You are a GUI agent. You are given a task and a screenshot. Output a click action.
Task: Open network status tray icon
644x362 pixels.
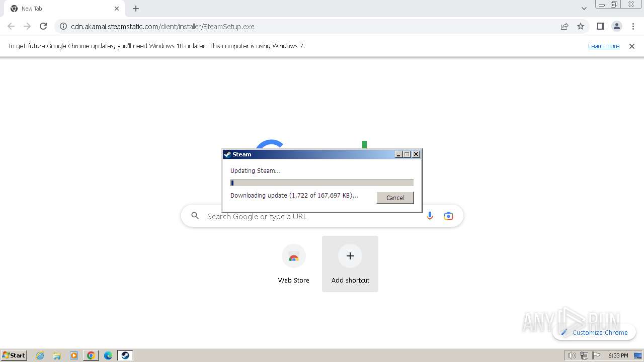click(584, 355)
